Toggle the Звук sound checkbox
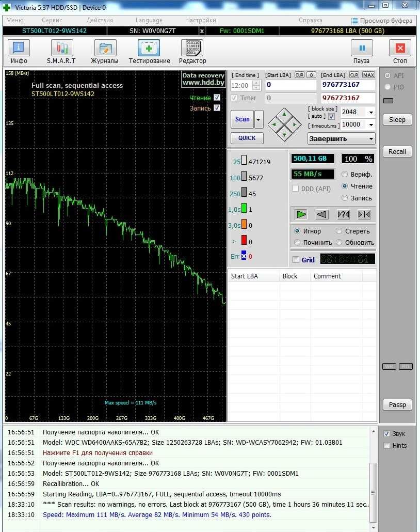The image size is (420, 532). pyautogui.click(x=387, y=434)
